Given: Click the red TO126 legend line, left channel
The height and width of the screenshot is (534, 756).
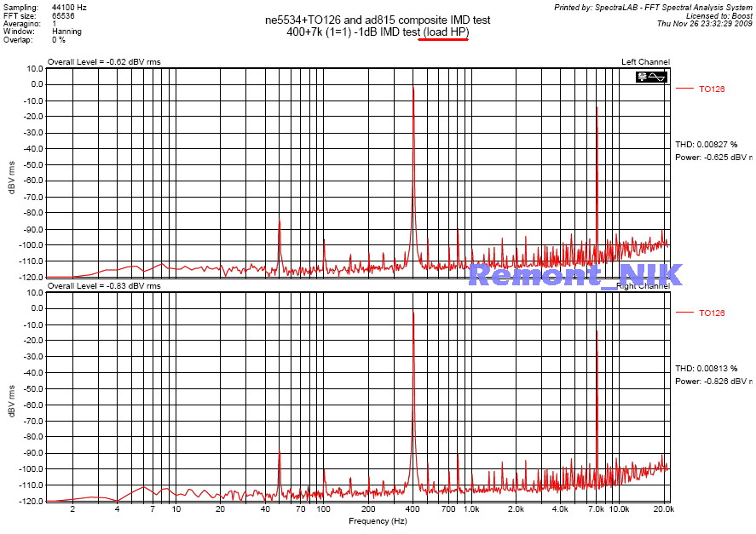Looking at the screenshot, I should click(x=684, y=89).
